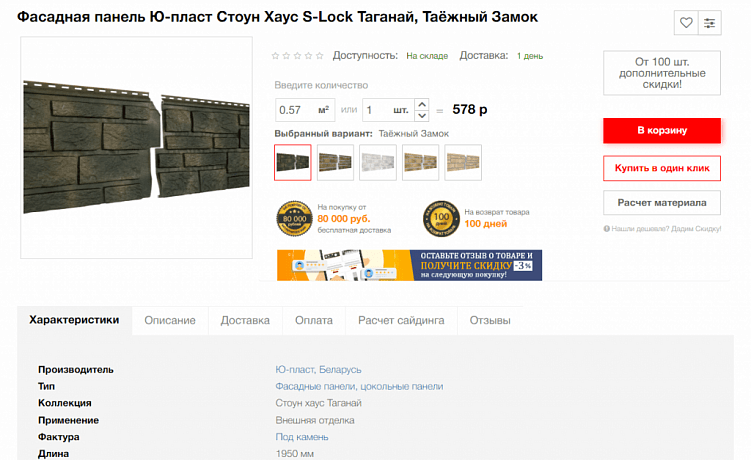Decrease quantity with down arrow stepper
The image size is (751, 460).
pyautogui.click(x=421, y=115)
